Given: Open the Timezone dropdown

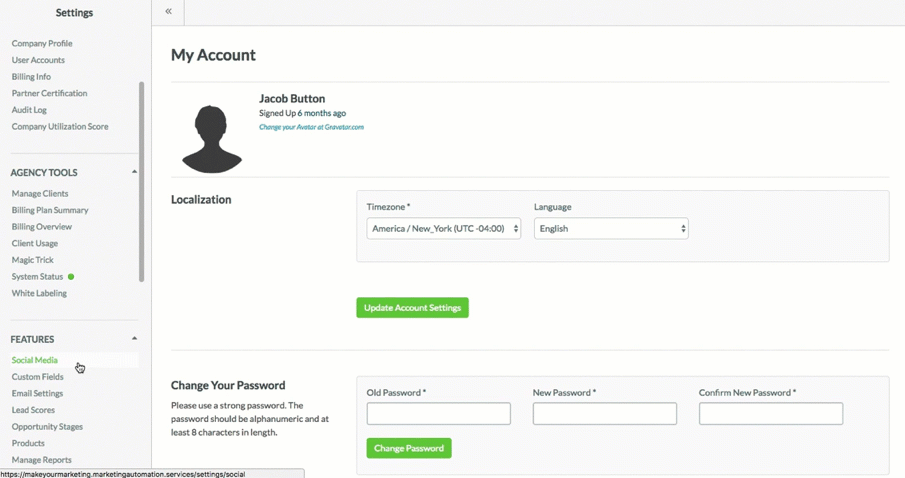Looking at the screenshot, I should [x=443, y=229].
